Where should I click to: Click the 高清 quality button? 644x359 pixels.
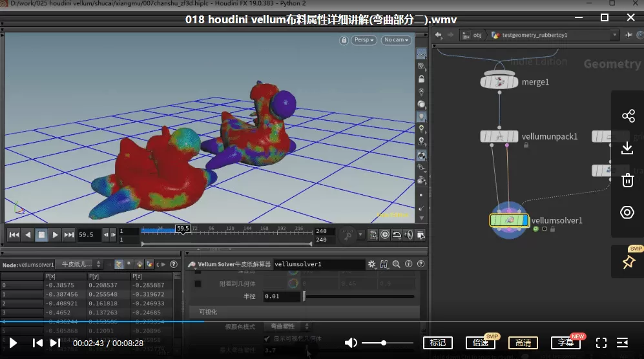pyautogui.click(x=523, y=343)
